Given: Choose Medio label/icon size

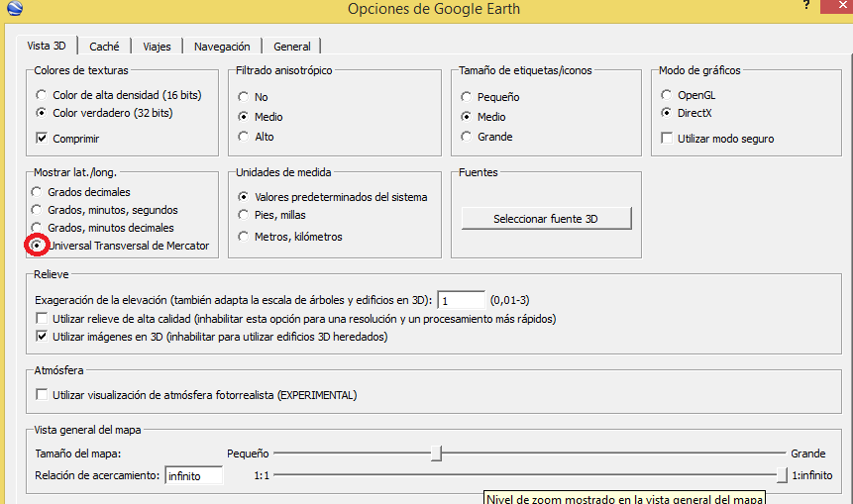Looking at the screenshot, I should click(x=467, y=117).
